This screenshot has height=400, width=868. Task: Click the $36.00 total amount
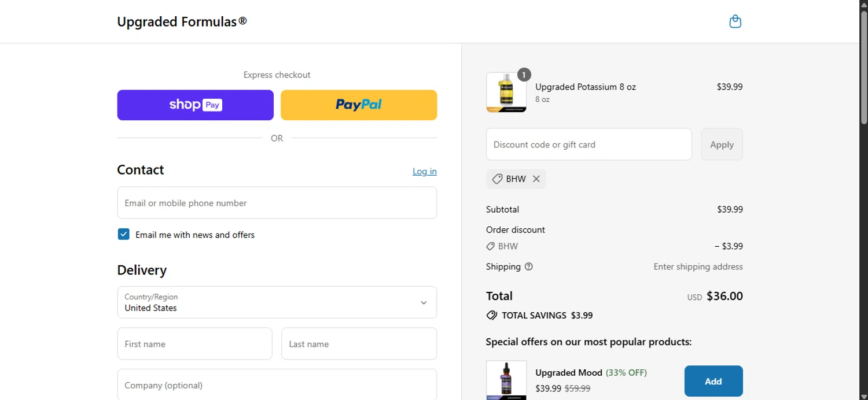724,296
